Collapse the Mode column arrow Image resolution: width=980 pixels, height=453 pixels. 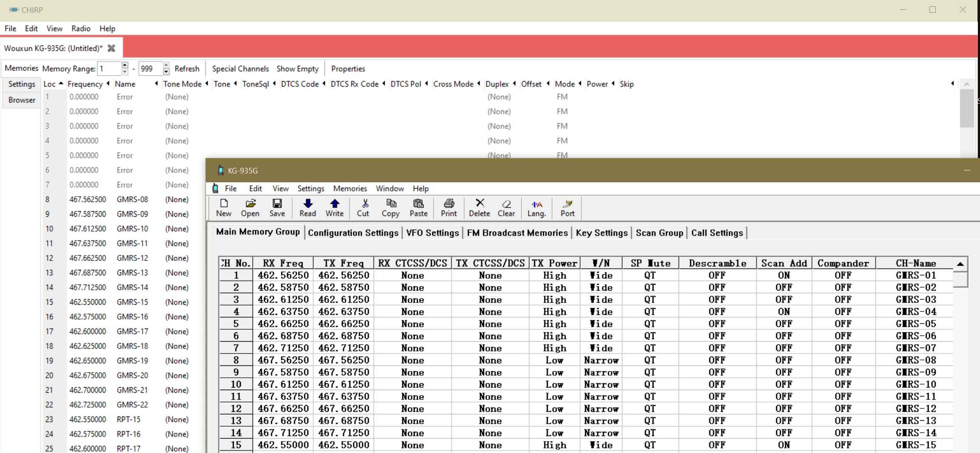pyautogui.click(x=580, y=84)
